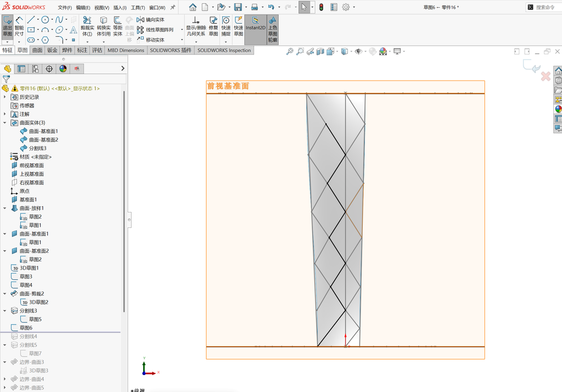
Task: Click the 修复草图 repair sketch tool
Action: pyautogui.click(x=213, y=26)
